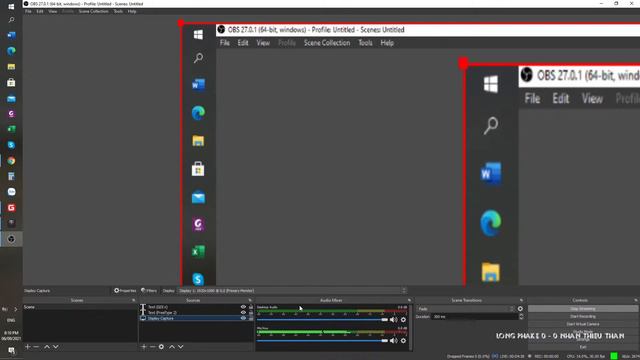Move the scene up with the arrow
The image size is (640, 360).
coord(47,347)
